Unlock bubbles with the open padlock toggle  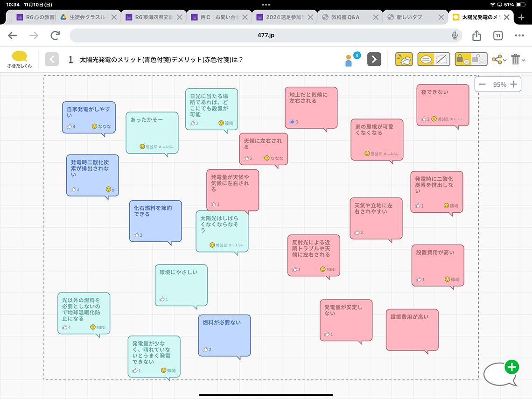(x=479, y=59)
